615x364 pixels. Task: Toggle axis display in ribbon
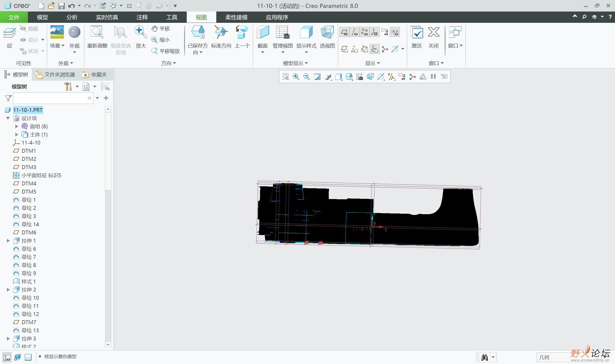[354, 32]
